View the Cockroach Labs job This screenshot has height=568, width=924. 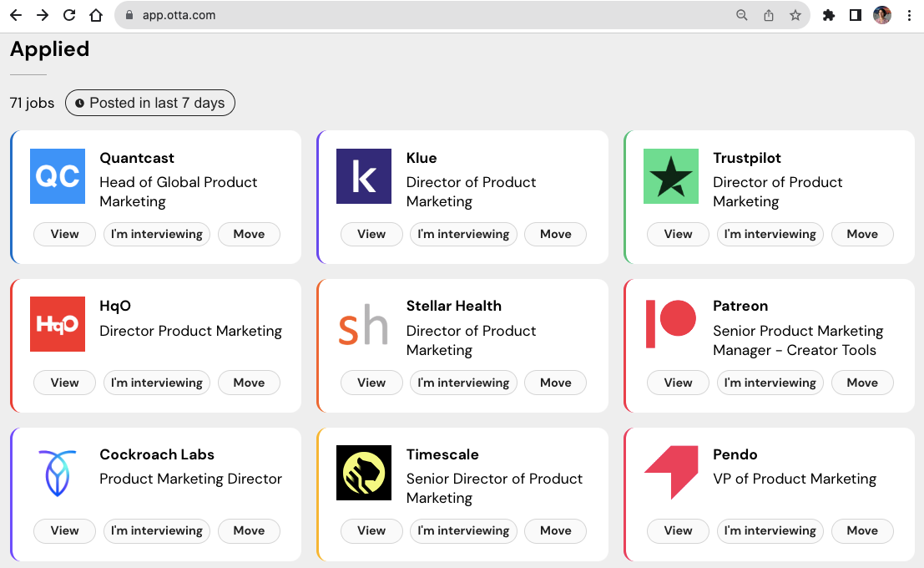click(64, 531)
